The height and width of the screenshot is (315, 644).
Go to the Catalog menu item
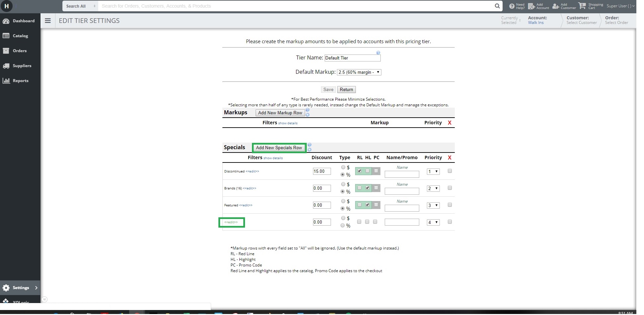coord(20,36)
